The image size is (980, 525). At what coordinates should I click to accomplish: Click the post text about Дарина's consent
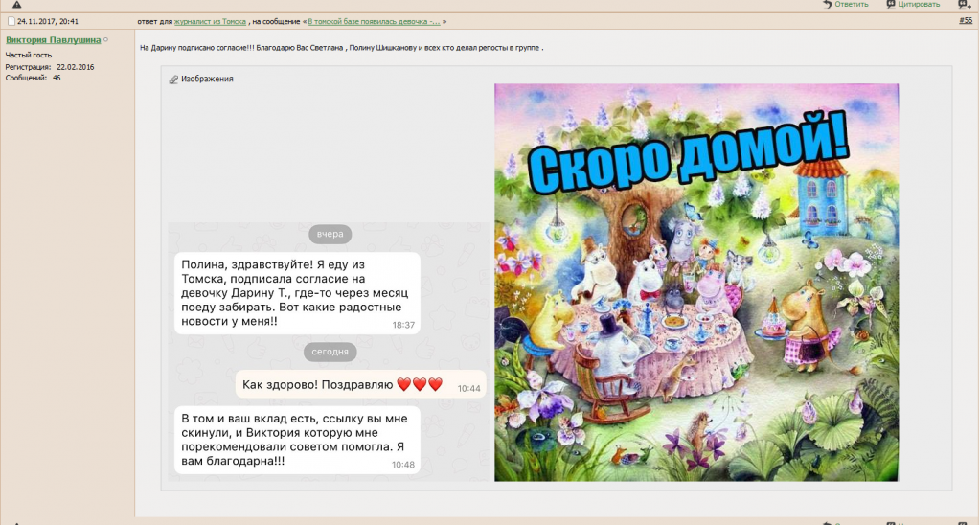[x=341, y=47]
